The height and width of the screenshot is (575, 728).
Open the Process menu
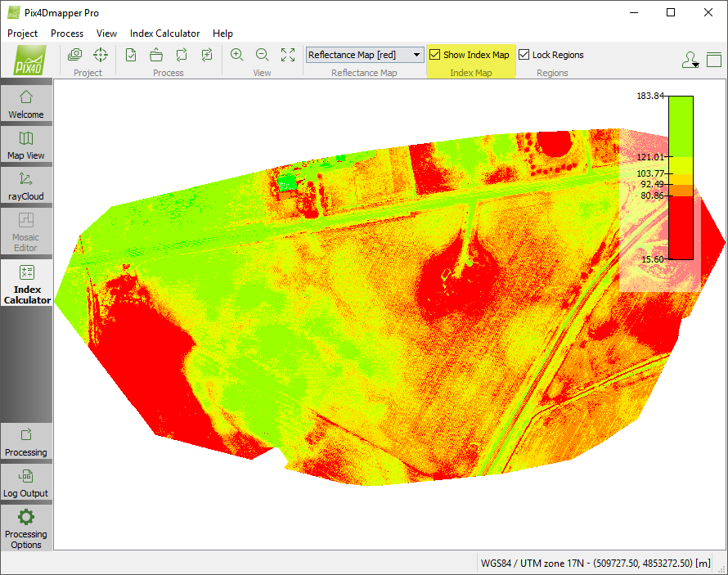(x=67, y=34)
